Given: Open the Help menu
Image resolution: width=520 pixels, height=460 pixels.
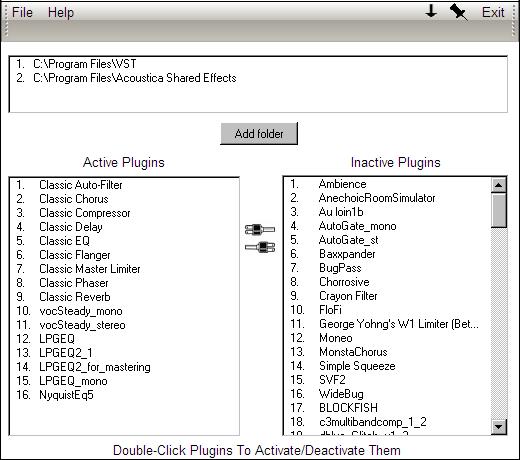Looking at the screenshot, I should click(61, 12).
